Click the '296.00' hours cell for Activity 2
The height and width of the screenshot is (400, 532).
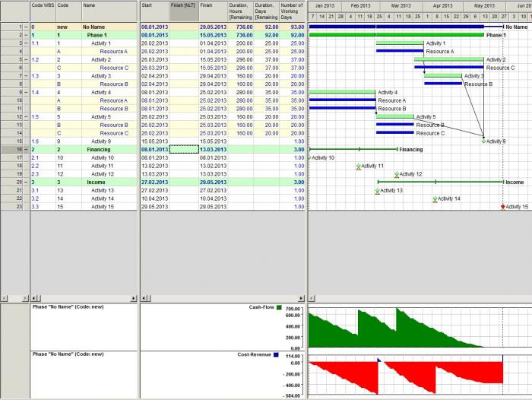coord(241,60)
